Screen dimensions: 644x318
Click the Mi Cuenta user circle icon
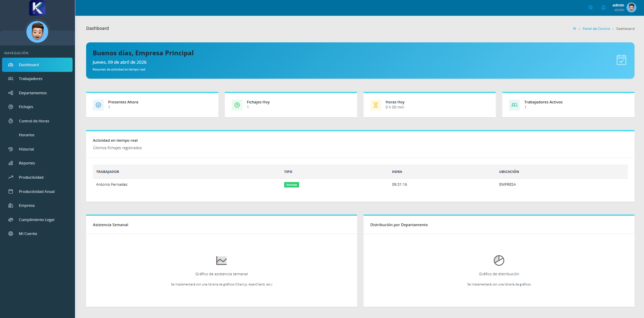tap(11, 234)
